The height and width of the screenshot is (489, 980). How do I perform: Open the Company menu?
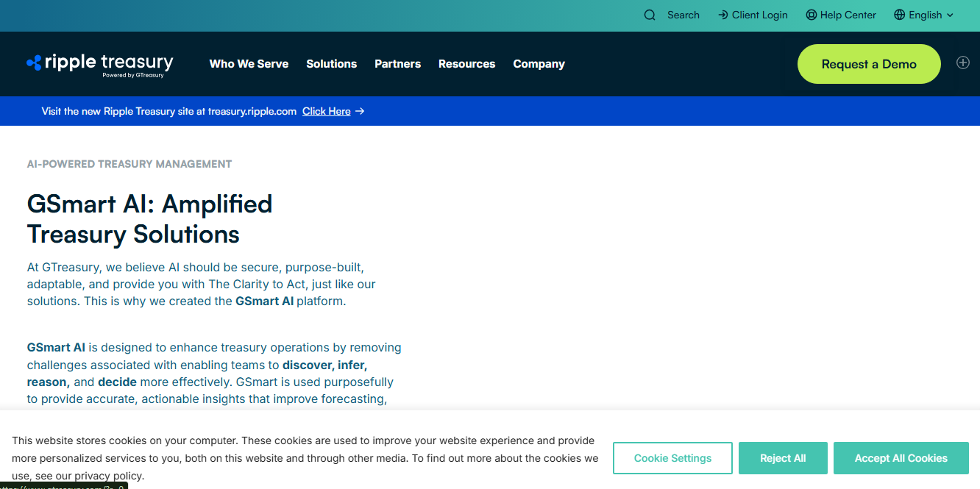(x=539, y=64)
